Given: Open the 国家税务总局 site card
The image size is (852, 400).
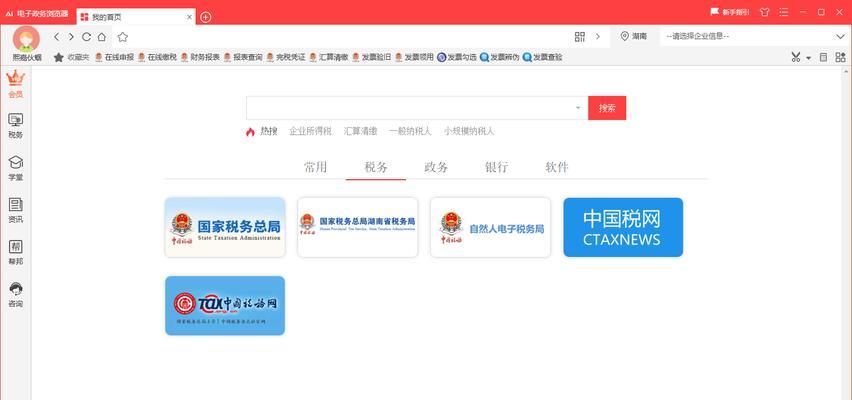Looking at the screenshot, I should (x=225, y=227).
